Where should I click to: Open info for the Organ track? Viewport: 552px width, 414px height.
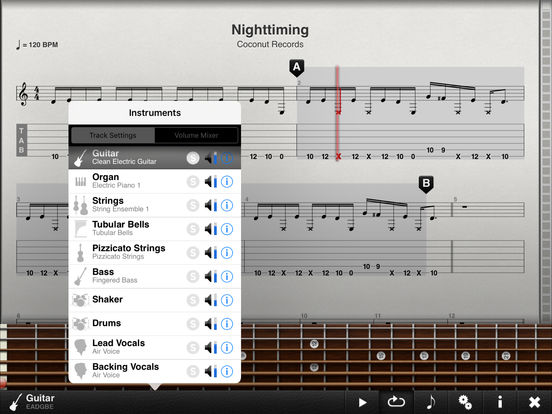(x=227, y=182)
